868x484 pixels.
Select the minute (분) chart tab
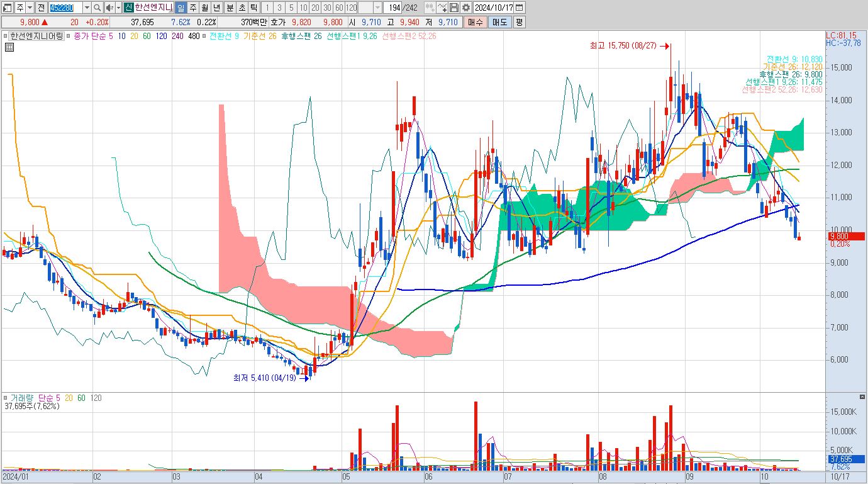coord(229,8)
